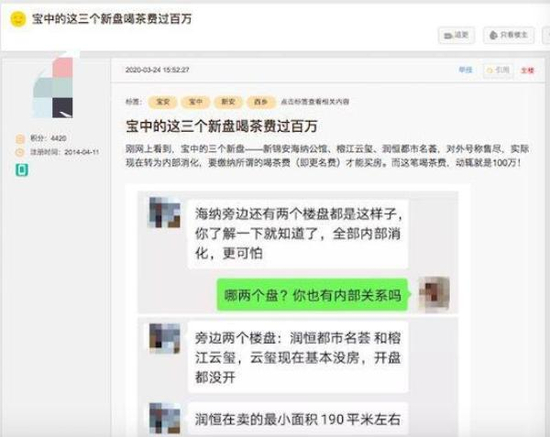Select the 宝安 tag
Viewport: 550px width, 437px height.
(x=163, y=102)
